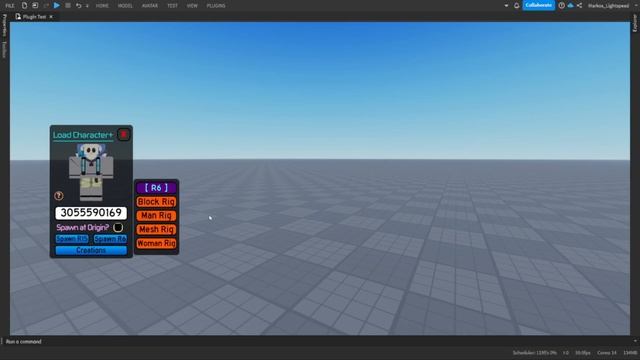Open the HOME ribbon tab
The height and width of the screenshot is (360, 640).
(102, 6)
